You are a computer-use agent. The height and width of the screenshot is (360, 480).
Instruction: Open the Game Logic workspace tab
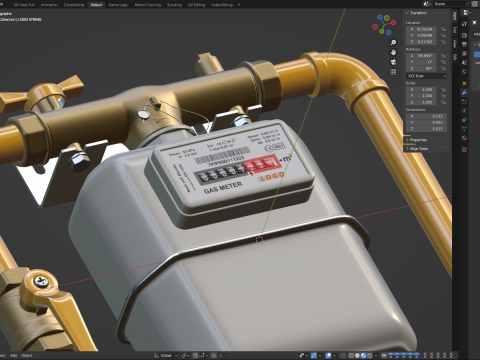pyautogui.click(x=118, y=5)
